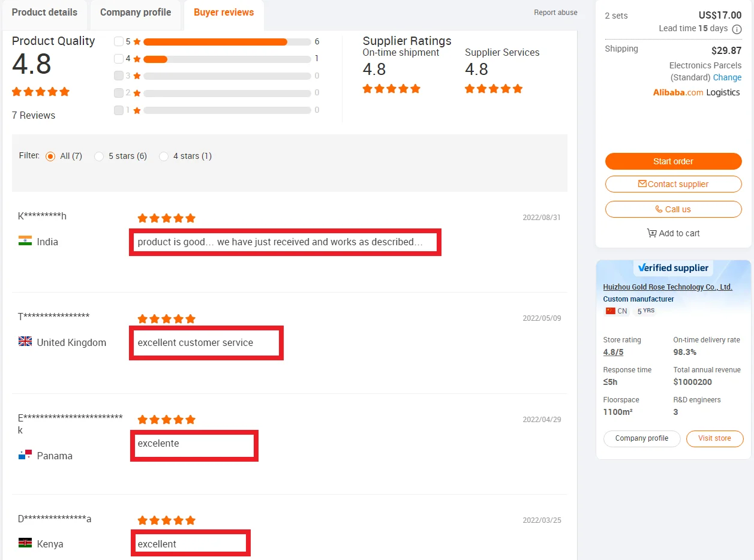Click the United Kingdom flag icon
Viewport: 754px width, 560px height.
click(25, 342)
